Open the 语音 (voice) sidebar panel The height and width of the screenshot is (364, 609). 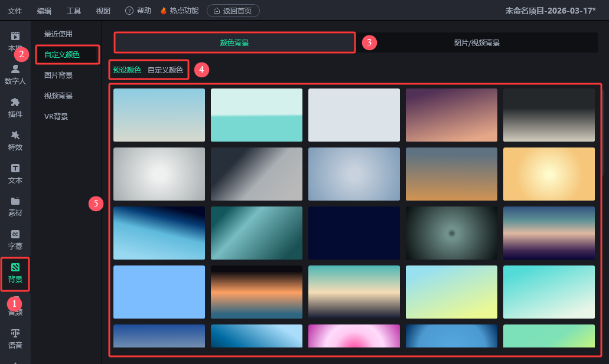pos(15,339)
